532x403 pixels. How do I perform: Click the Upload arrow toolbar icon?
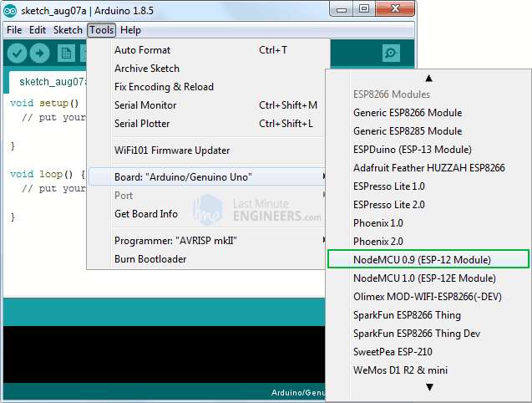point(40,54)
